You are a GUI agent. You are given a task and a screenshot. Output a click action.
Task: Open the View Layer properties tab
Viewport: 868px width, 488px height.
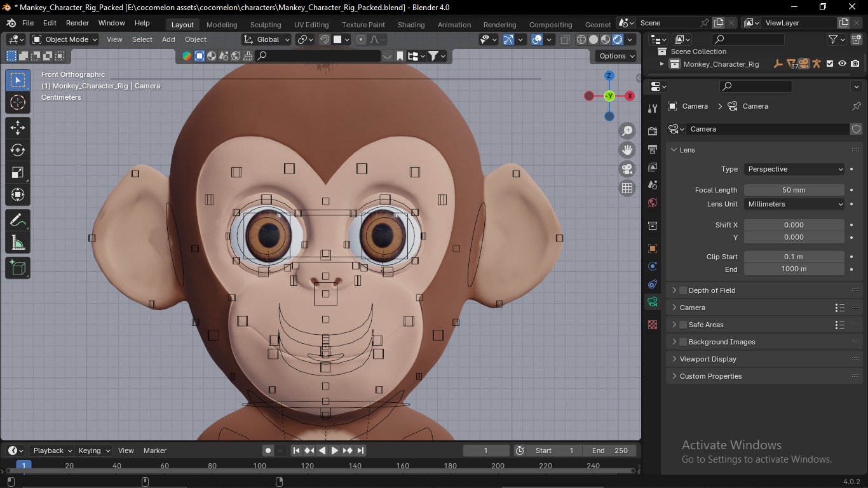pyautogui.click(x=653, y=167)
